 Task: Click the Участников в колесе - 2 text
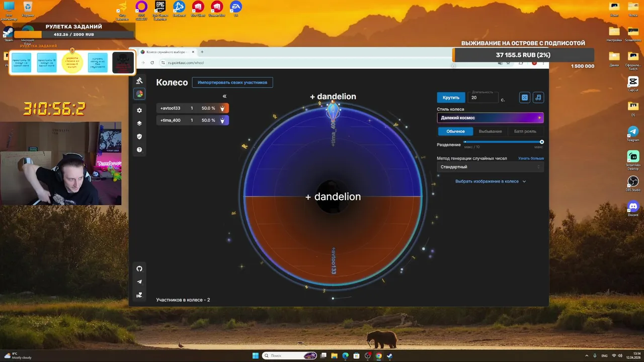click(x=183, y=300)
